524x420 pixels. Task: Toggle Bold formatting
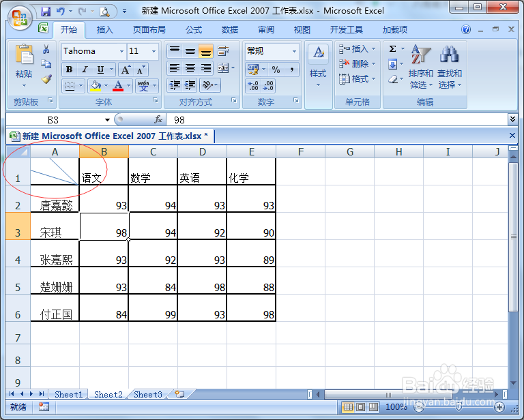[x=70, y=70]
